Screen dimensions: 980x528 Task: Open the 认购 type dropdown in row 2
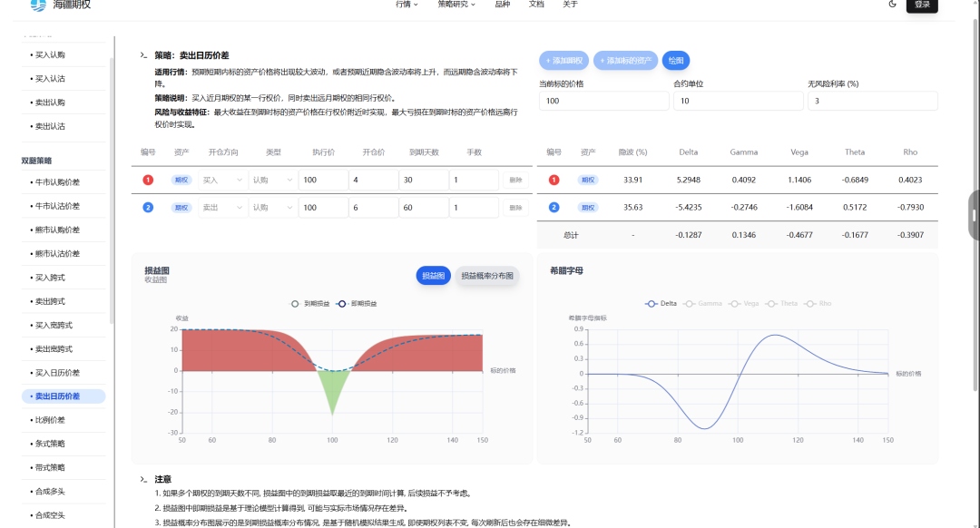(x=272, y=208)
